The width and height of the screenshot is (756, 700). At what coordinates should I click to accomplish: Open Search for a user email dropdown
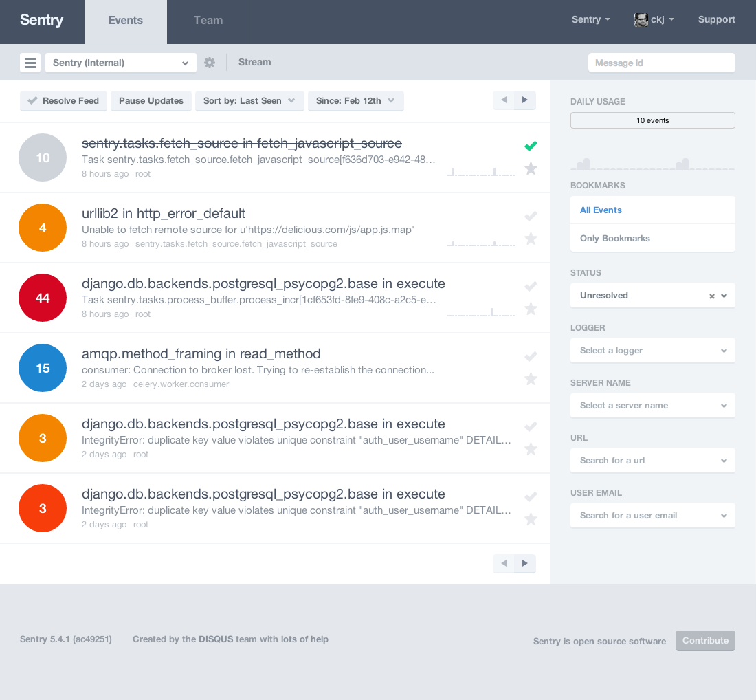(653, 516)
